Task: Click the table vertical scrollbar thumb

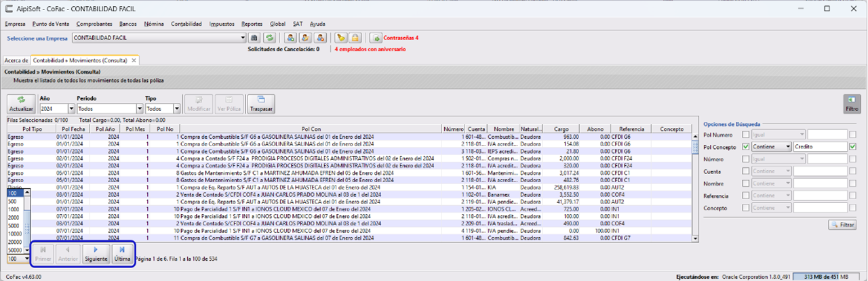Action: (695, 147)
